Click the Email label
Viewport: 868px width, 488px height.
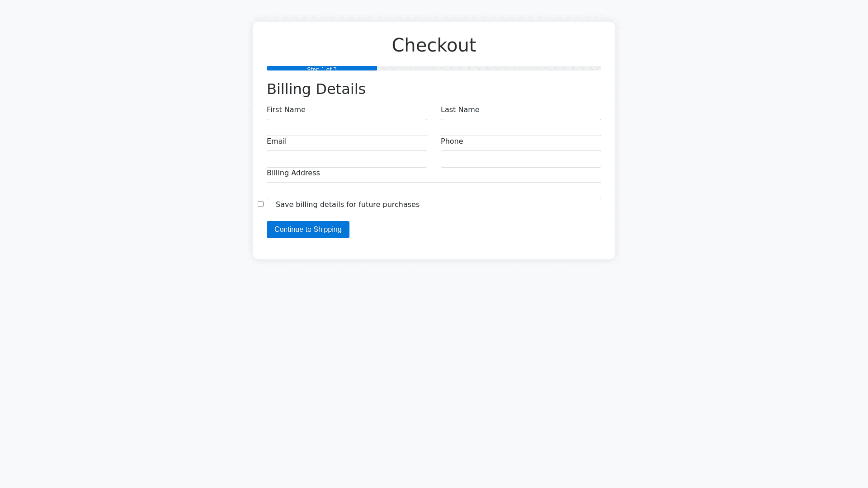click(x=277, y=141)
